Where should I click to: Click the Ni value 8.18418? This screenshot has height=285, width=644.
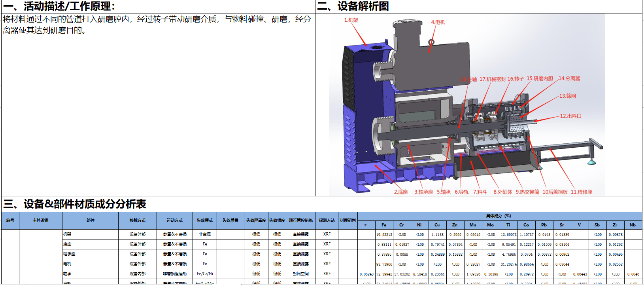click(x=420, y=274)
